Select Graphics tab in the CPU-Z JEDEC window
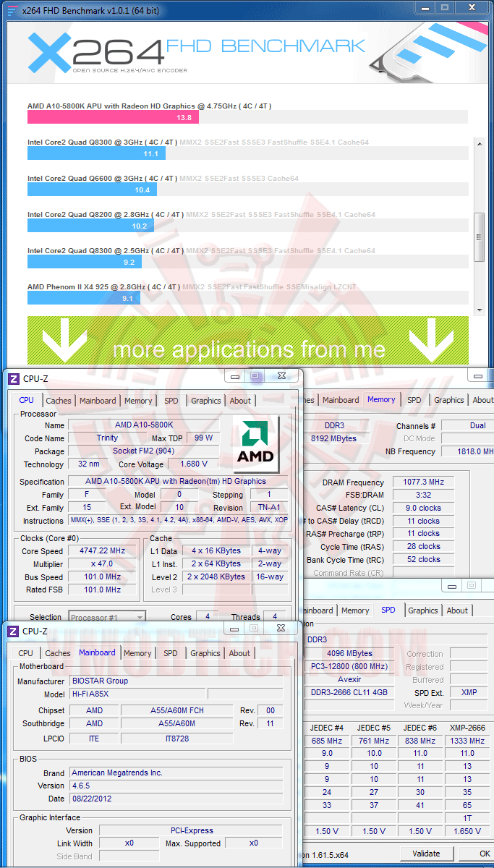 423,610
